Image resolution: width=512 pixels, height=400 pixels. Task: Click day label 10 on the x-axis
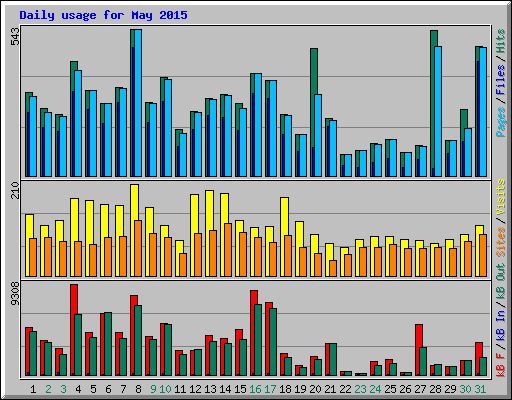click(x=165, y=389)
